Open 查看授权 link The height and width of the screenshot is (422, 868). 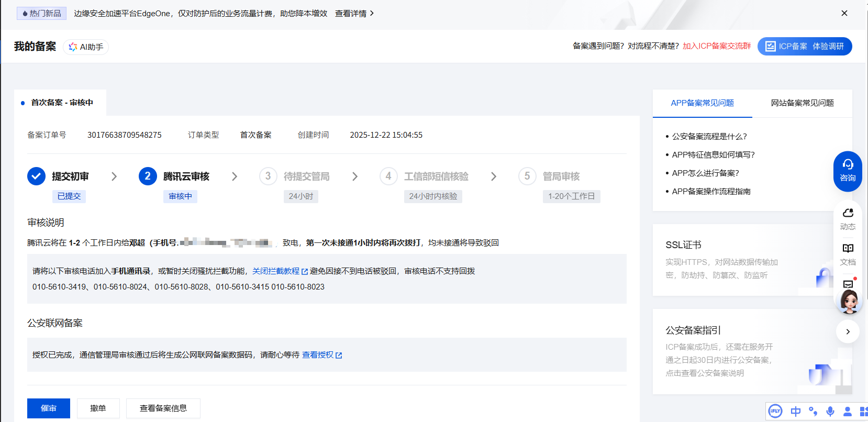click(x=322, y=355)
